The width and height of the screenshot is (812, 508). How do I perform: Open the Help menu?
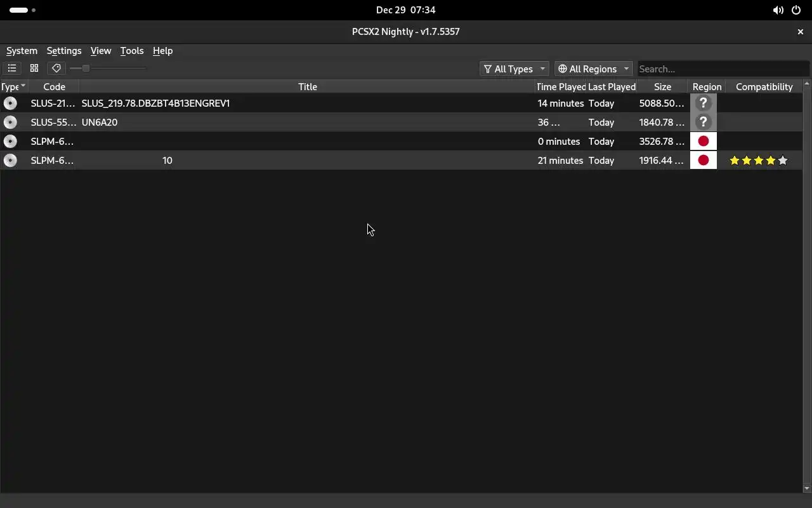(x=162, y=51)
